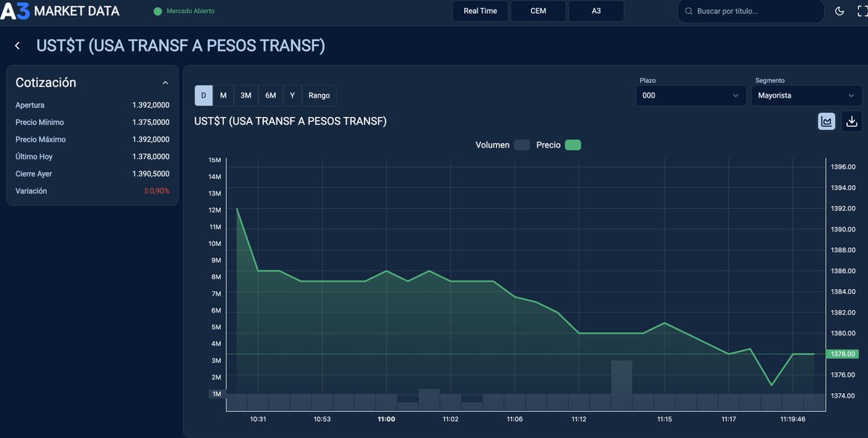Select the Y yearly range tab

pos(292,95)
